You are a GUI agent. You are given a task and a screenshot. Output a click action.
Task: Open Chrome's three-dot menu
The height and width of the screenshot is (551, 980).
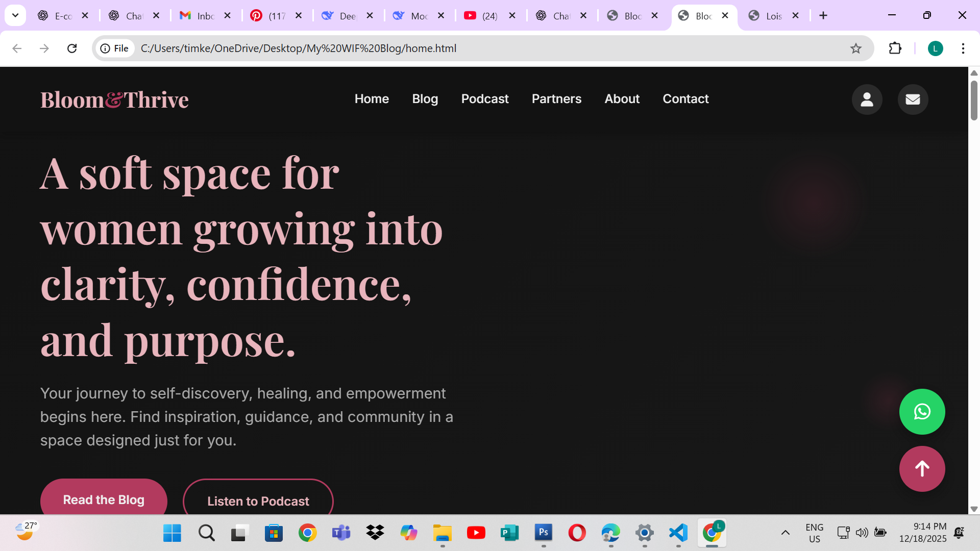[964, 48]
